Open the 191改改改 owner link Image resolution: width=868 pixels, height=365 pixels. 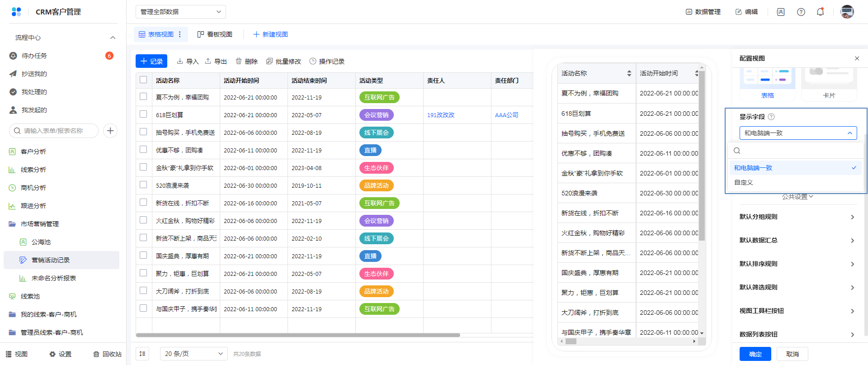440,115
